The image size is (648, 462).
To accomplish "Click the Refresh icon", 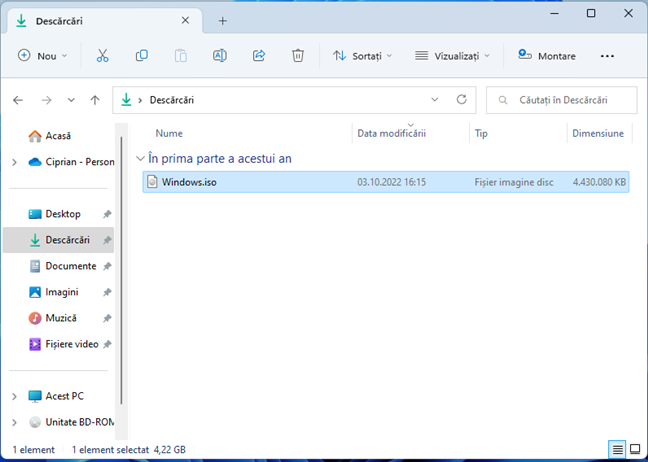I will [x=461, y=100].
